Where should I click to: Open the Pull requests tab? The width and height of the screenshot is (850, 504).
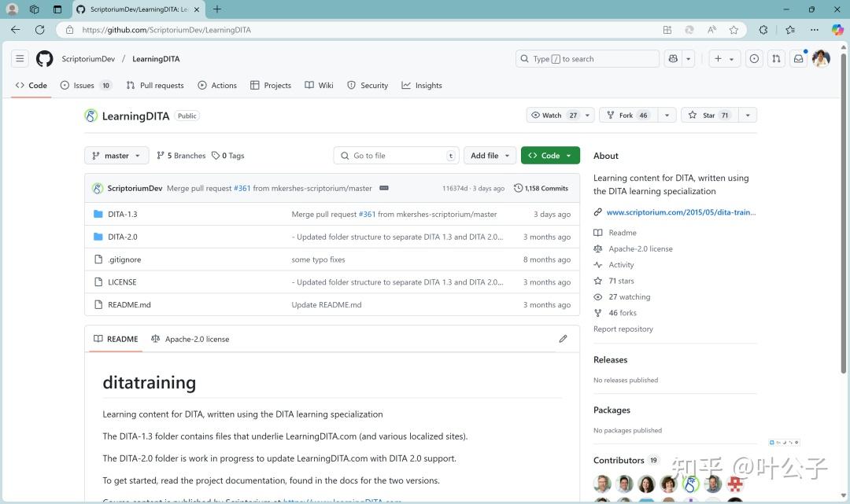[x=155, y=86]
